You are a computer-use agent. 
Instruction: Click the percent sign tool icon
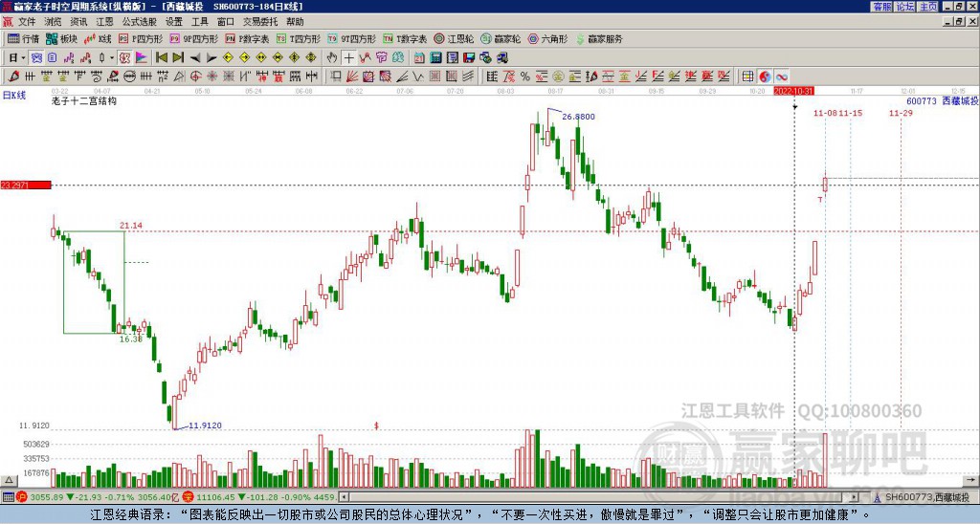tap(525, 76)
